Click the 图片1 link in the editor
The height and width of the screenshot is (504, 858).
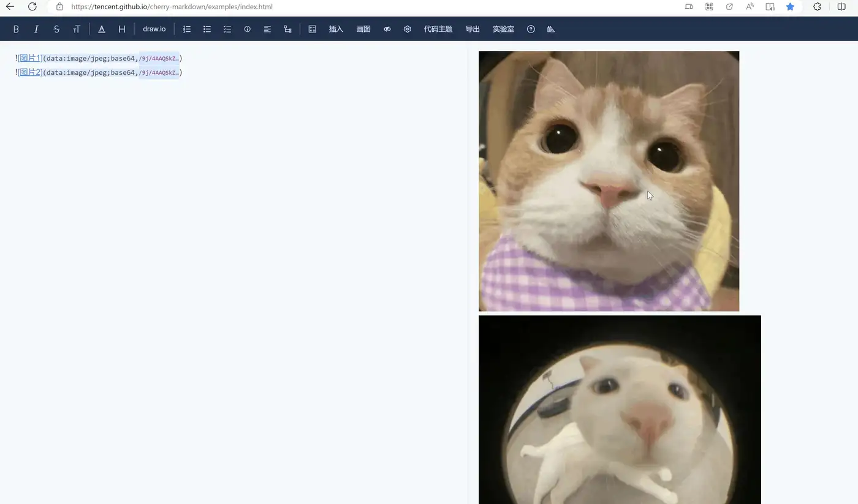(x=30, y=58)
